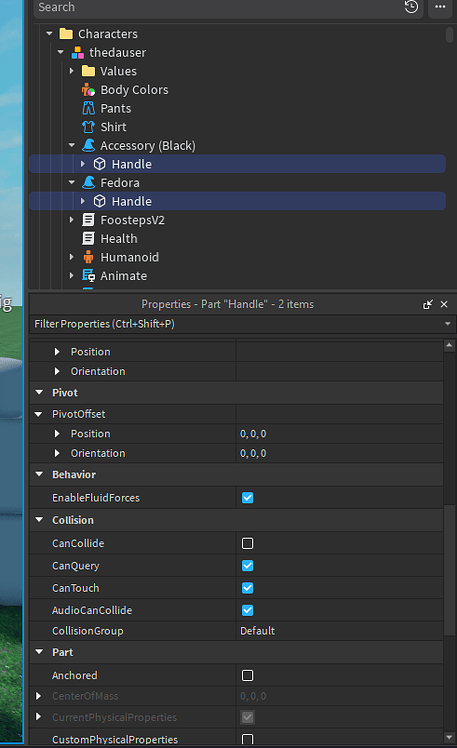The width and height of the screenshot is (457, 748).
Task: Click the Pants clothing icon
Action: click(88, 108)
